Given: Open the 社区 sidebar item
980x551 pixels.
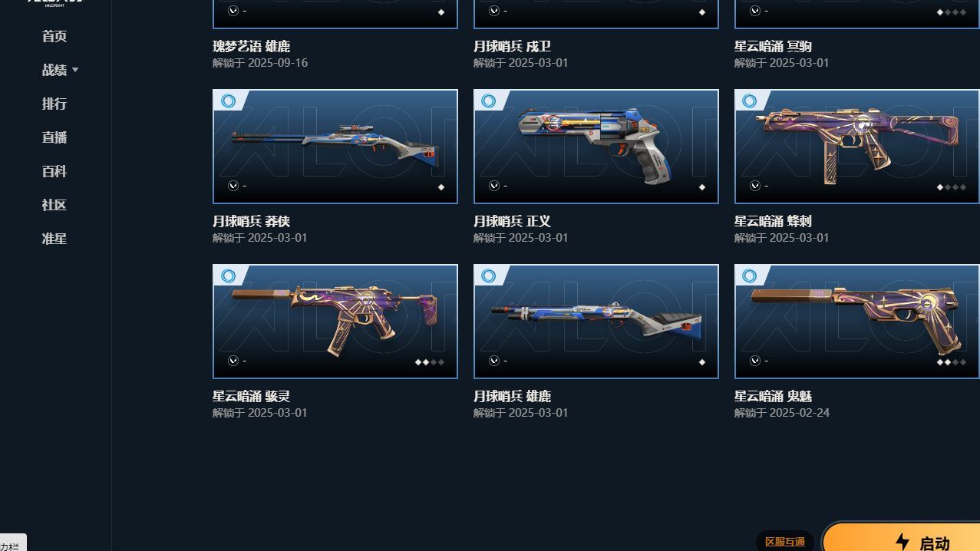Looking at the screenshot, I should [x=54, y=205].
